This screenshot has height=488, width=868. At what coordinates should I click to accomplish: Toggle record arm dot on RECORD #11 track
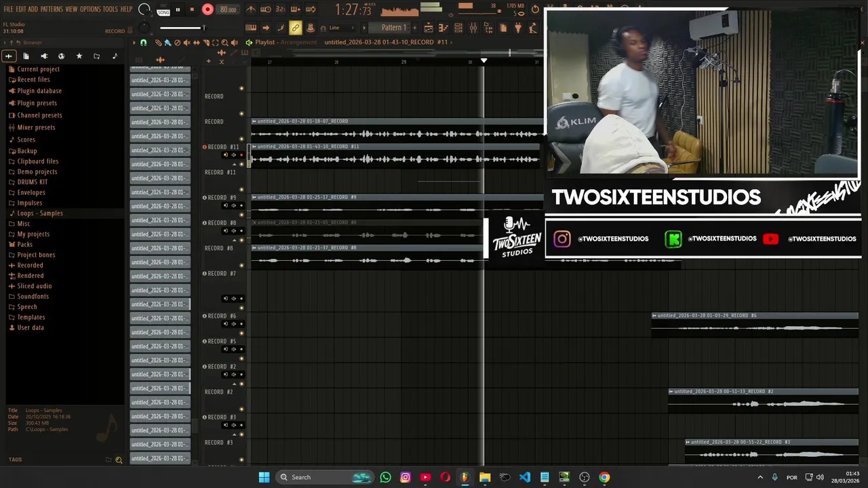click(241, 155)
